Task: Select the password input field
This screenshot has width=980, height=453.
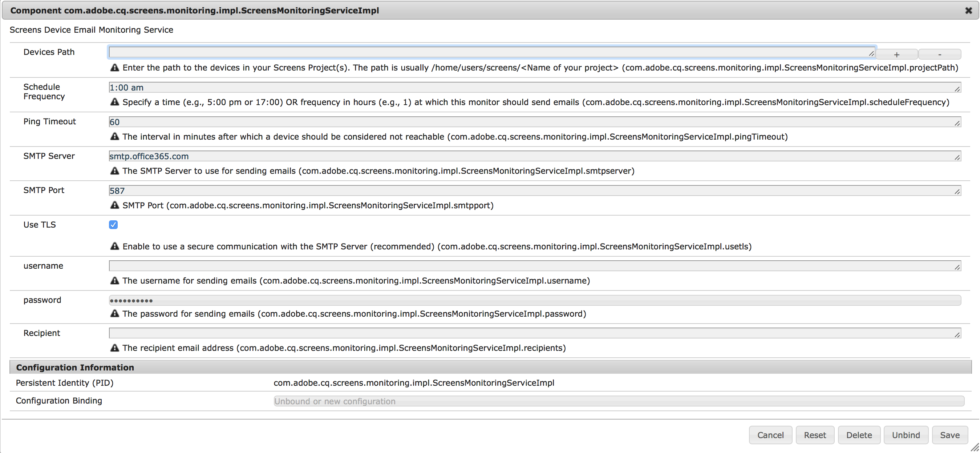Action: pos(532,300)
